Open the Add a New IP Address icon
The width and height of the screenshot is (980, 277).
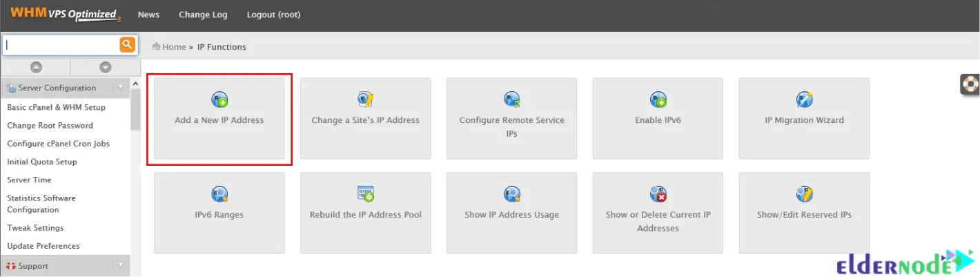pyautogui.click(x=219, y=100)
